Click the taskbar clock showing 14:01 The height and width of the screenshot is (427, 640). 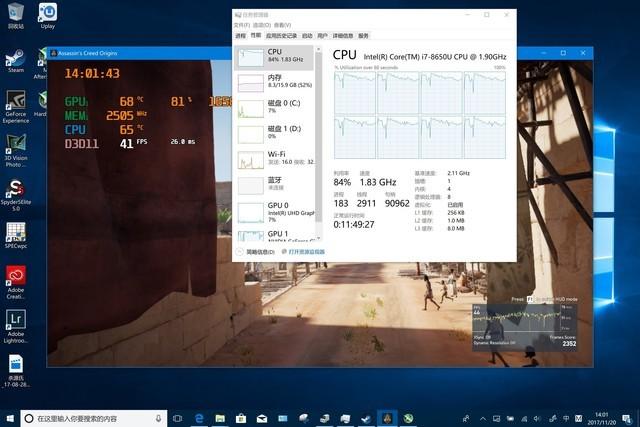602,418
